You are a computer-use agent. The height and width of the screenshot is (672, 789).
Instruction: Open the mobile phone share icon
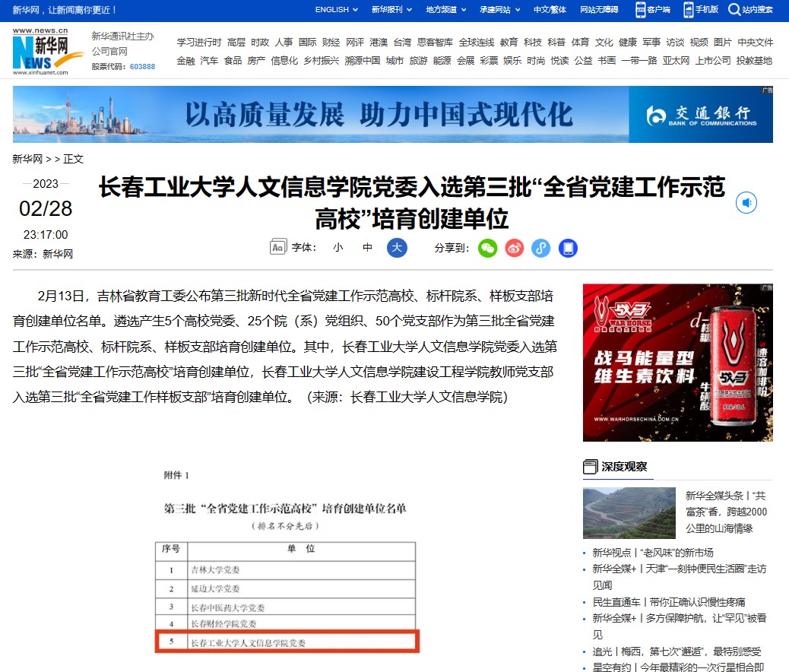(x=568, y=248)
